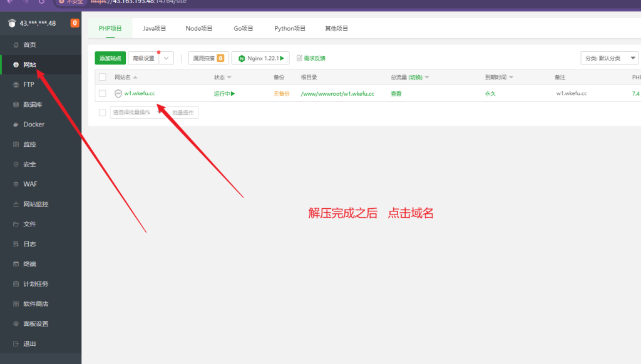Viewport: 641px width, 364px height.
Task: Check the w1.wkefu.cc row checkbox
Action: (x=103, y=93)
